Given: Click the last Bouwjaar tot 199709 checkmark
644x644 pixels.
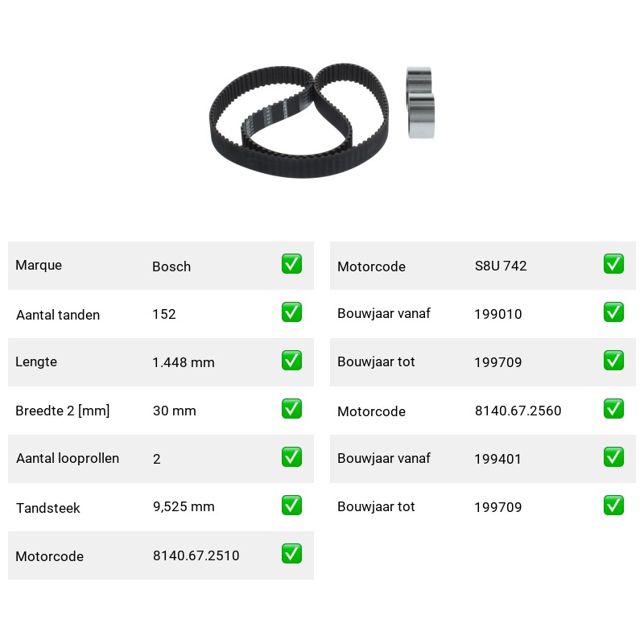Looking at the screenshot, I should [x=613, y=506].
